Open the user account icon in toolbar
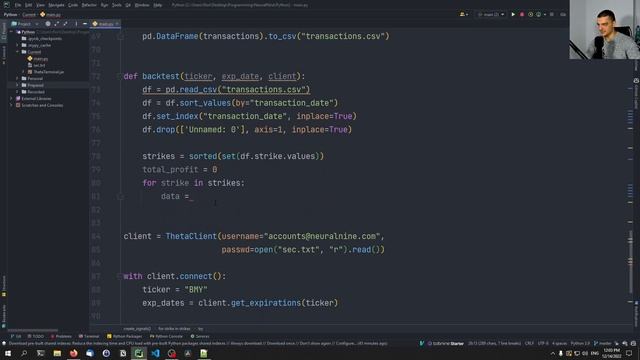 coord(463,14)
